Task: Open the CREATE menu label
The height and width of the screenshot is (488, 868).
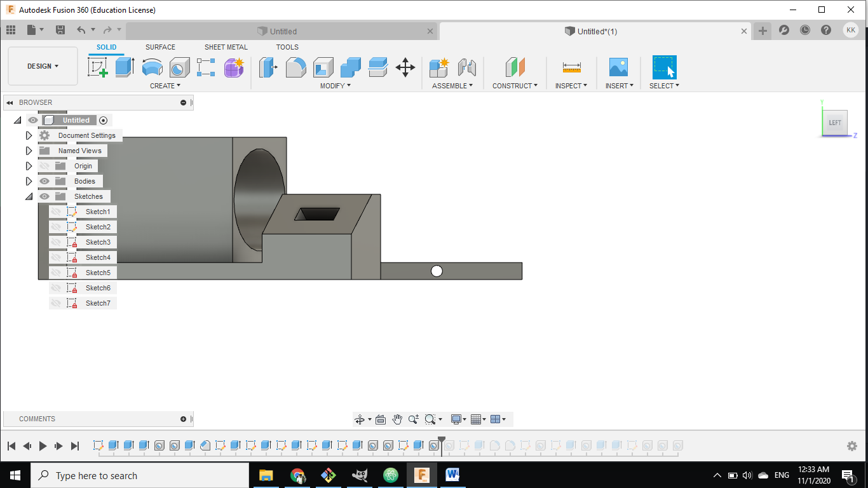Action: click(165, 86)
